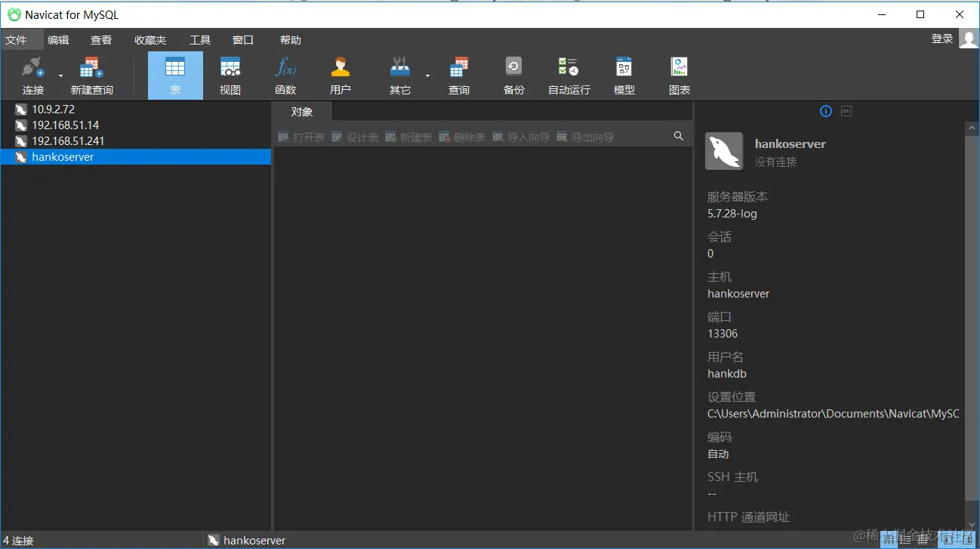Click the New Query (新建查询) icon
Viewport: 980px width, 549px height.
coord(91,76)
